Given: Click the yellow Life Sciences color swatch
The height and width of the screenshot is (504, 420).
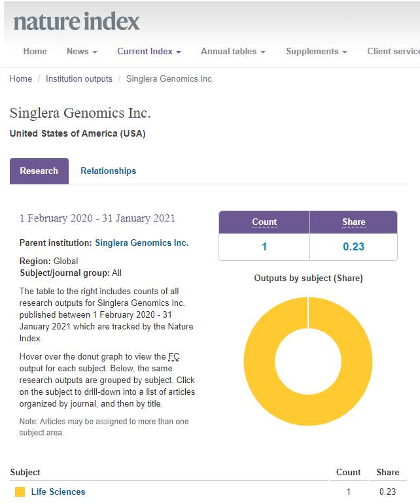Looking at the screenshot, I should (x=20, y=492).
